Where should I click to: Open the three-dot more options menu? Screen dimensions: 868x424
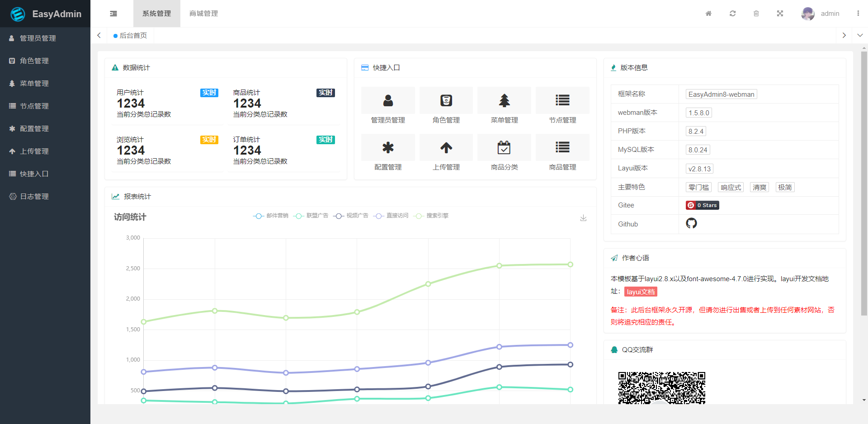858,14
